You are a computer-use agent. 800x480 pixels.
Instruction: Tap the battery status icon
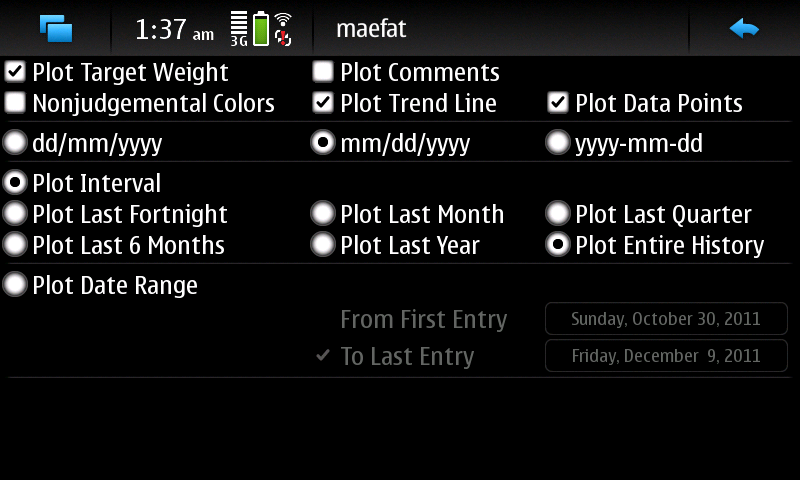261,29
